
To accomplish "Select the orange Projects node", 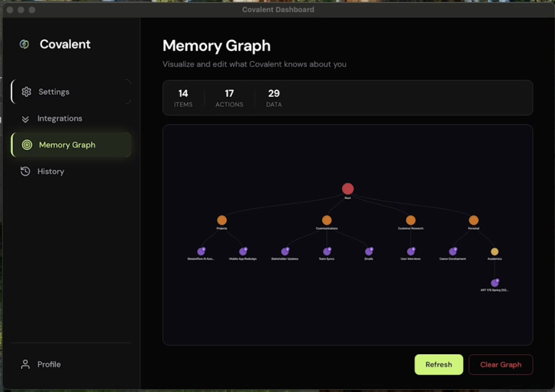I will (222, 220).
